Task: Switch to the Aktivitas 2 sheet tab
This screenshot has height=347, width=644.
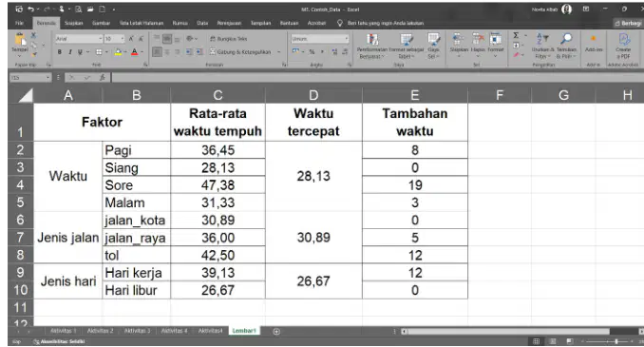Action: point(100,331)
